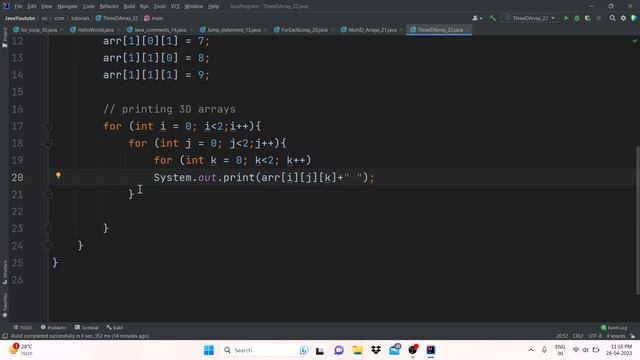This screenshot has width=640, height=360.
Task: Open the Favorites star tool window
Action: coord(4,305)
